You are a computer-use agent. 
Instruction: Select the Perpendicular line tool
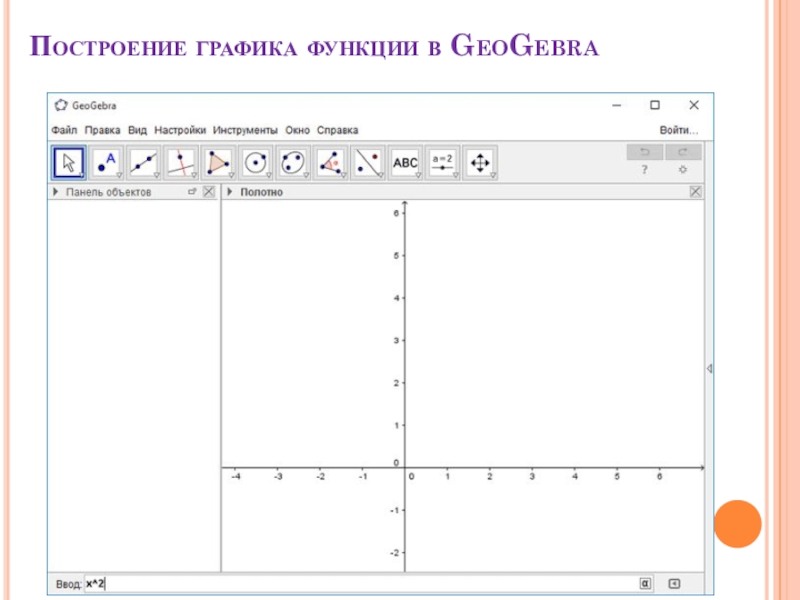[181, 163]
